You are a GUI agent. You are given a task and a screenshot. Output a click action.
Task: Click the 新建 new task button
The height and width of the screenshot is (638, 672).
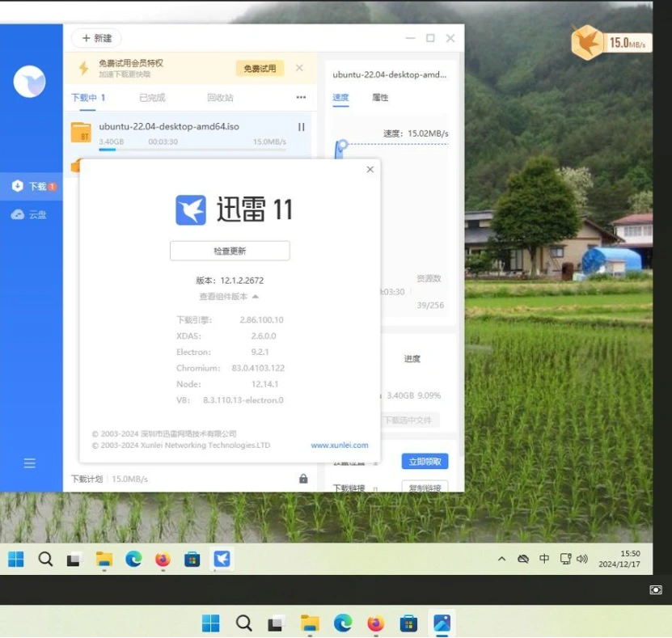pos(96,38)
